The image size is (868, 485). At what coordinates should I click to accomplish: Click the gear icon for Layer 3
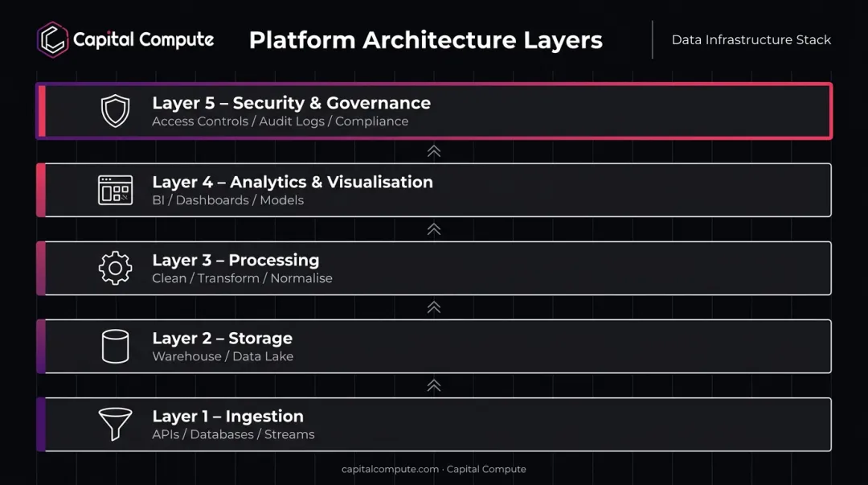(115, 269)
